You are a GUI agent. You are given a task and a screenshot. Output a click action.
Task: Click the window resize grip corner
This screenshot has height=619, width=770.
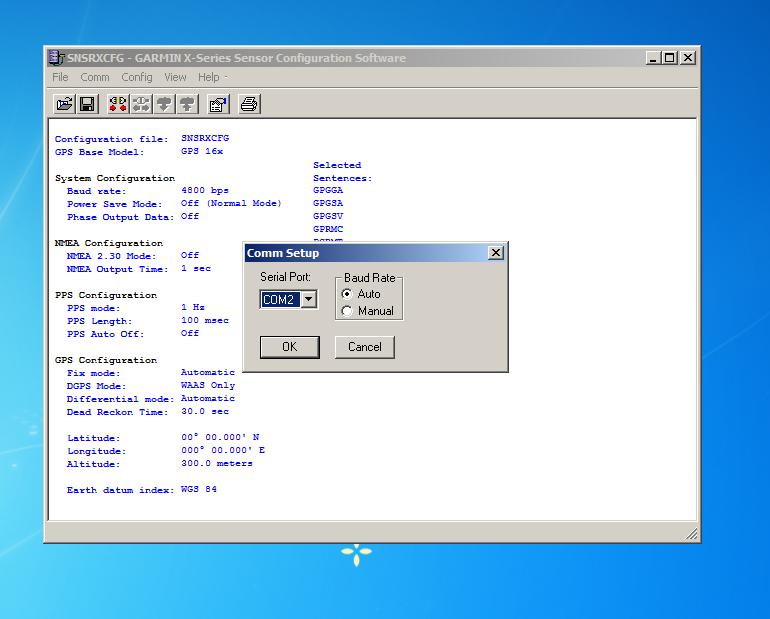coord(691,534)
